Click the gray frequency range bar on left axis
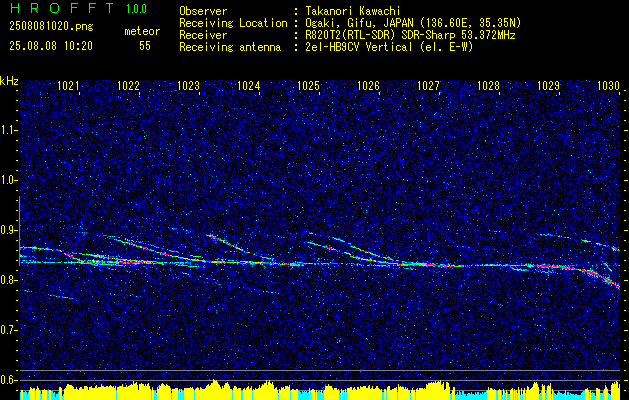The width and height of the screenshot is (629, 400). point(19,231)
